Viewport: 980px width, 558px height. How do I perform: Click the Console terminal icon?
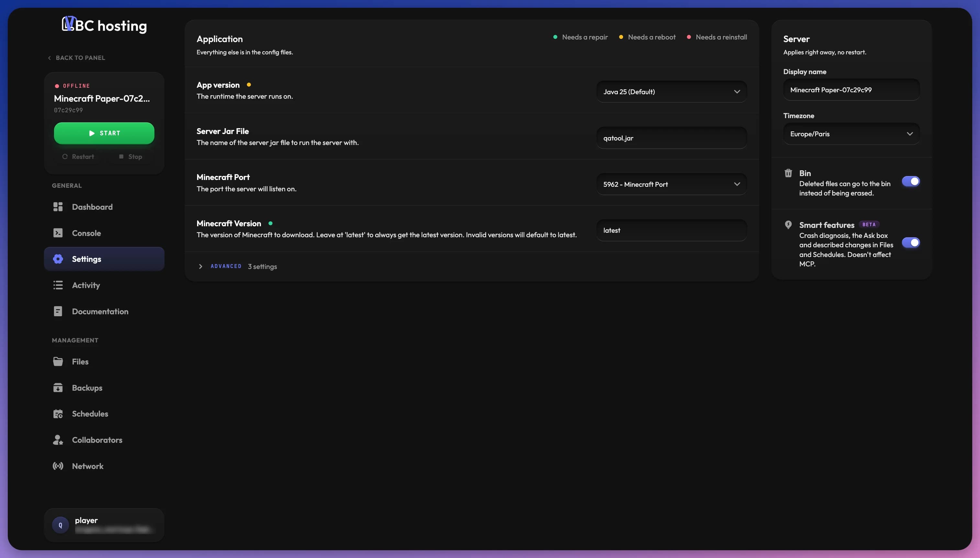[58, 233]
